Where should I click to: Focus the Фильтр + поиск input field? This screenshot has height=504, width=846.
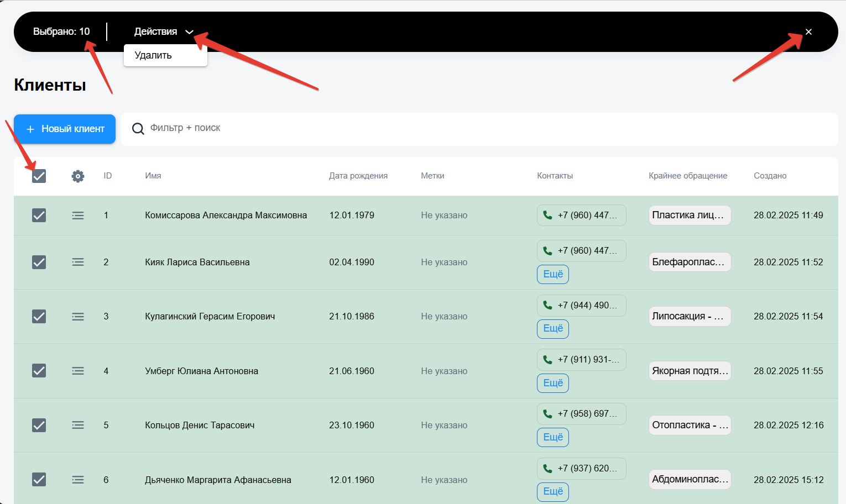(x=479, y=129)
